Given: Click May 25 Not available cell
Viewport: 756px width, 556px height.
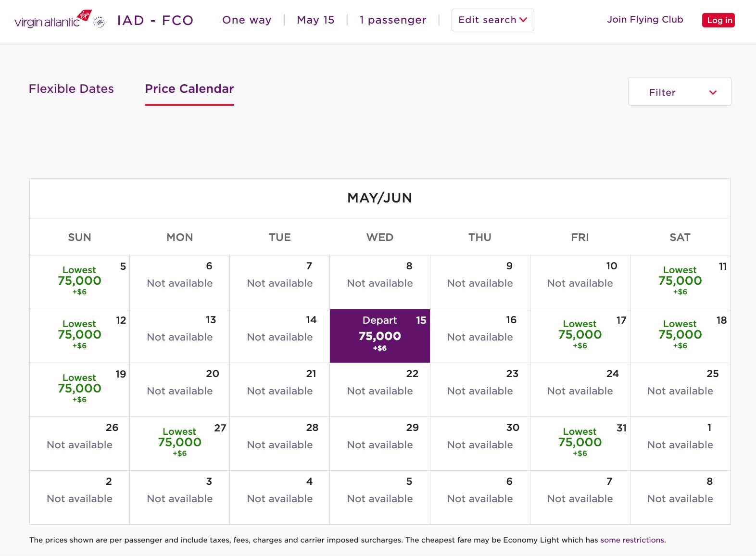Looking at the screenshot, I should click(680, 390).
